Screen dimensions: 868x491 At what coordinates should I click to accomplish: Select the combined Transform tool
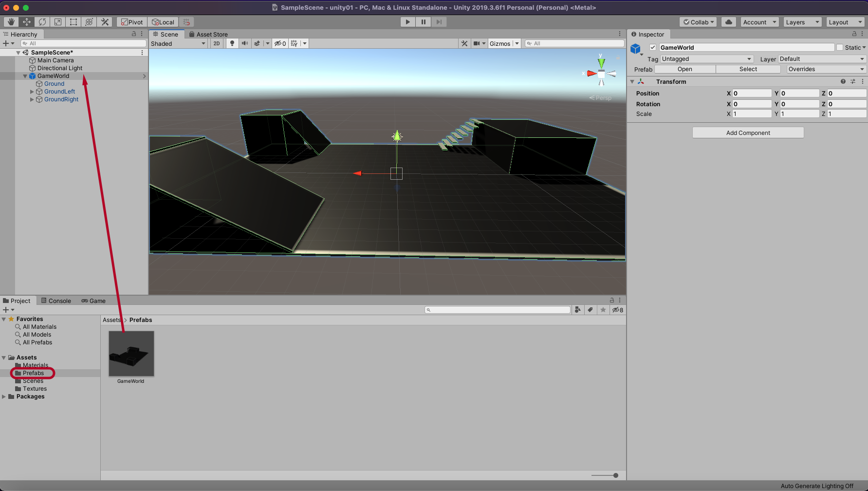tap(89, 22)
